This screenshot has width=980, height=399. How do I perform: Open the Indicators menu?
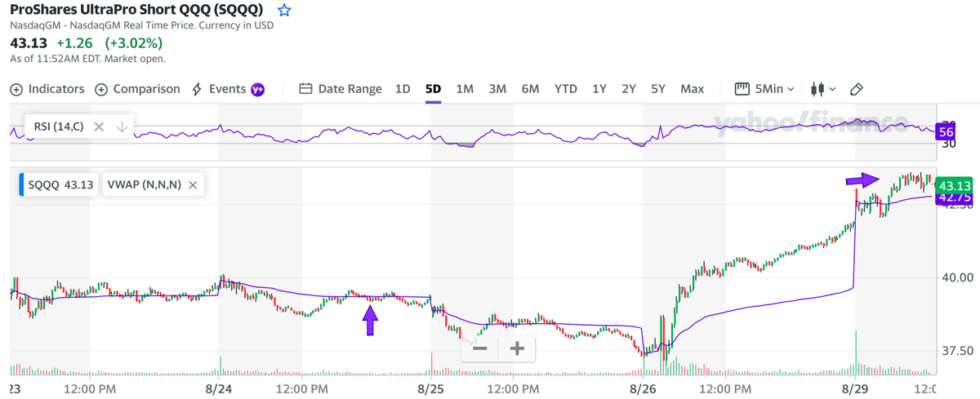(47, 89)
